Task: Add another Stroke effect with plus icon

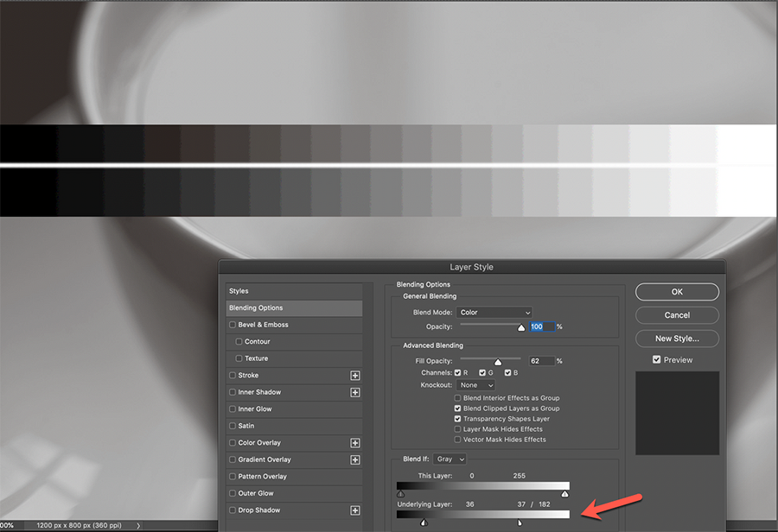Action: (x=354, y=376)
